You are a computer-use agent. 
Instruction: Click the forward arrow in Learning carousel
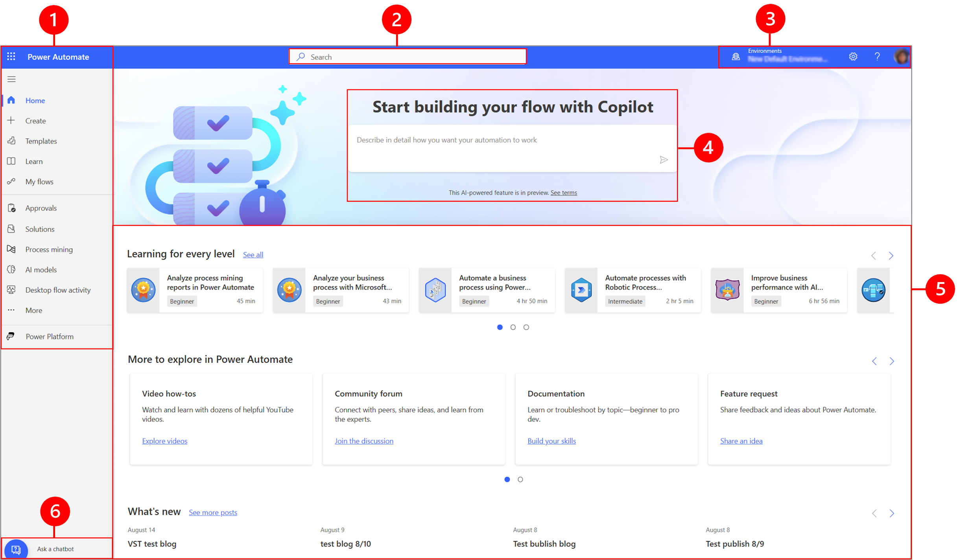(x=891, y=256)
